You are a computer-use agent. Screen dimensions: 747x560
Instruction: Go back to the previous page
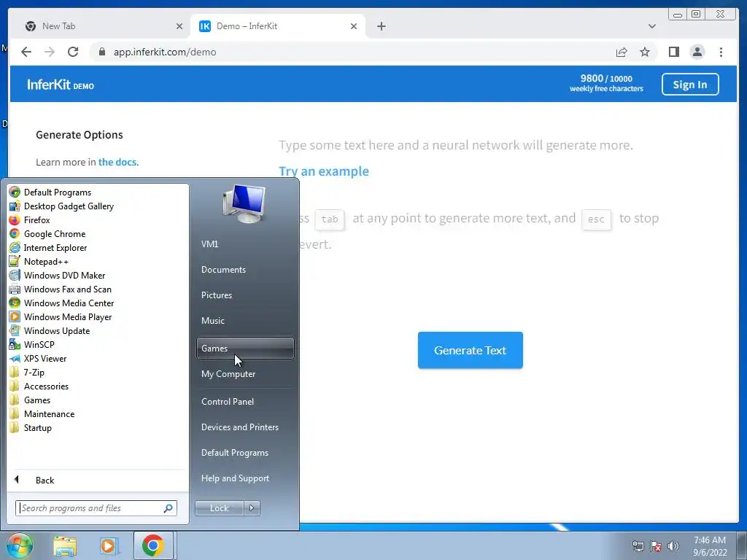tap(26, 52)
